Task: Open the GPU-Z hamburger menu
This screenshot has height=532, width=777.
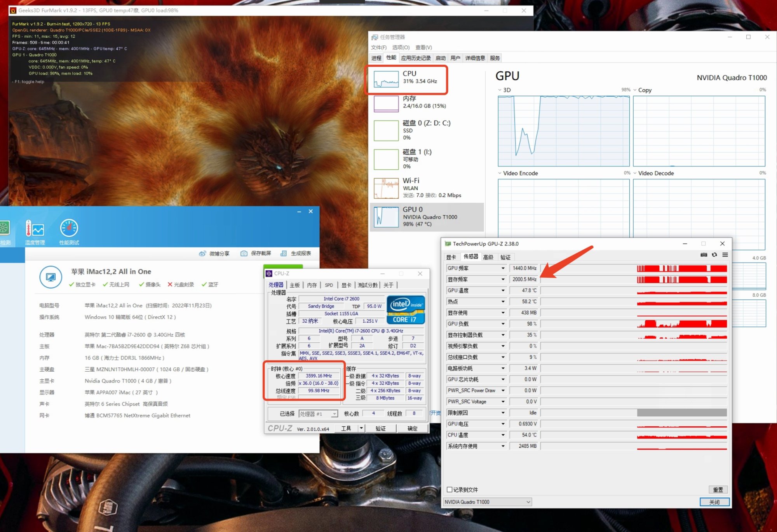Action: tap(725, 255)
